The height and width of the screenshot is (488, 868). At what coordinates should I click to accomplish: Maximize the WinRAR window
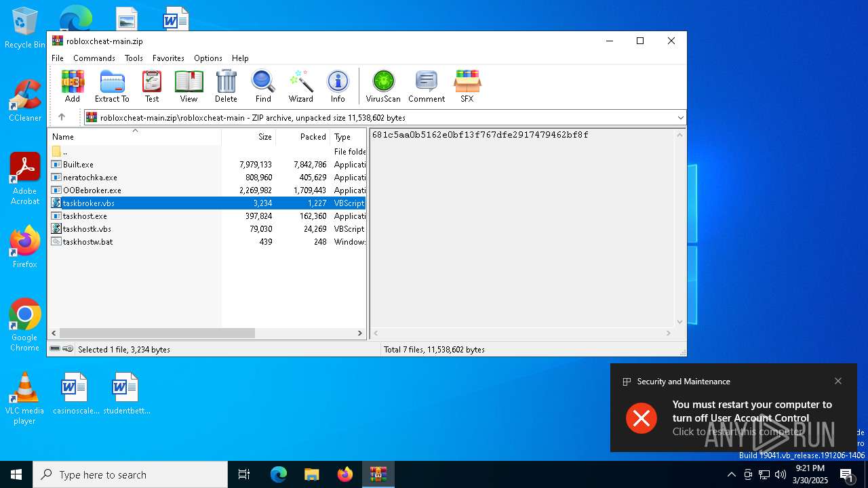click(639, 41)
